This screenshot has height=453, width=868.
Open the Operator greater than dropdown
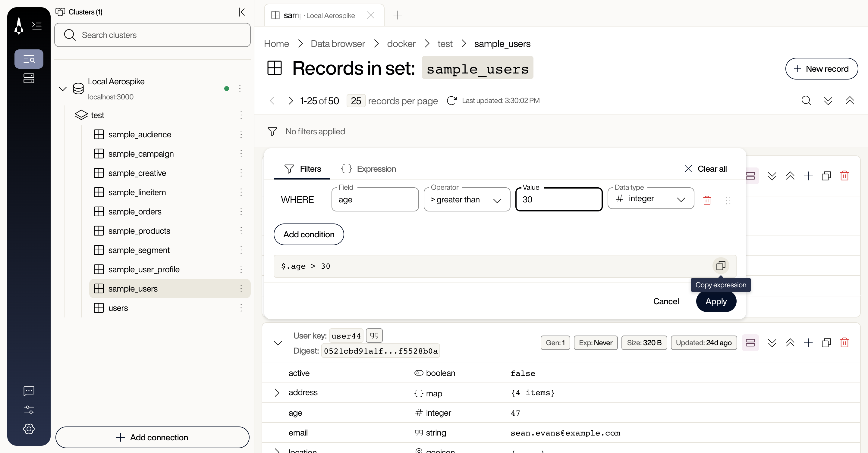point(467,200)
